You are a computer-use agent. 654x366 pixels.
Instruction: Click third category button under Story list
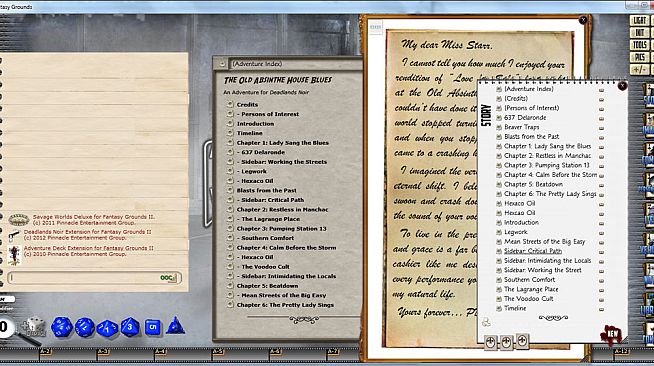pos(522,341)
